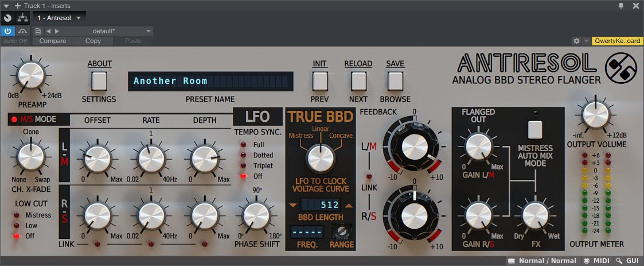
Task: Click the R-S DEPTH knob
Action: click(205, 216)
